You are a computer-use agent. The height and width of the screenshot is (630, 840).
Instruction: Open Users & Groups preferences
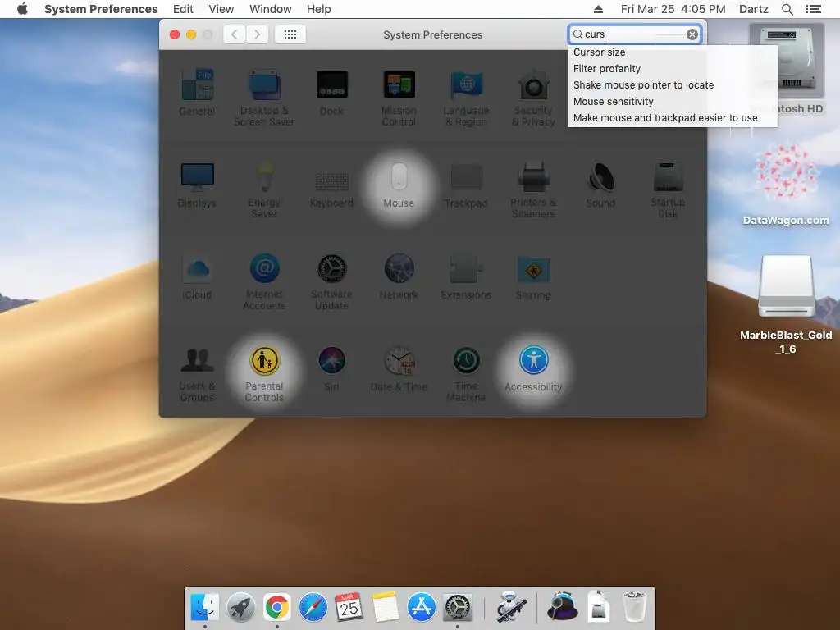pyautogui.click(x=197, y=374)
